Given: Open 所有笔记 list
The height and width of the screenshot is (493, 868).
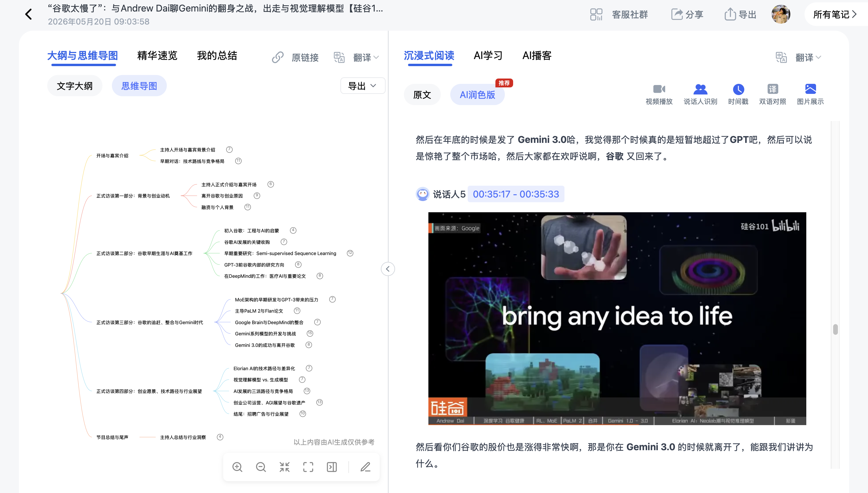Looking at the screenshot, I should (835, 14).
